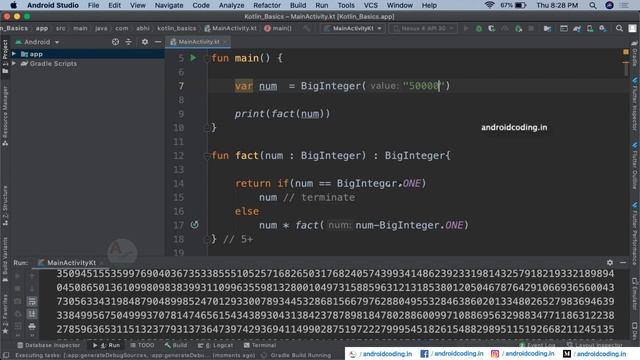640x360 pixels.
Task: Toggle Project side tool window tab
Action: click(5, 57)
